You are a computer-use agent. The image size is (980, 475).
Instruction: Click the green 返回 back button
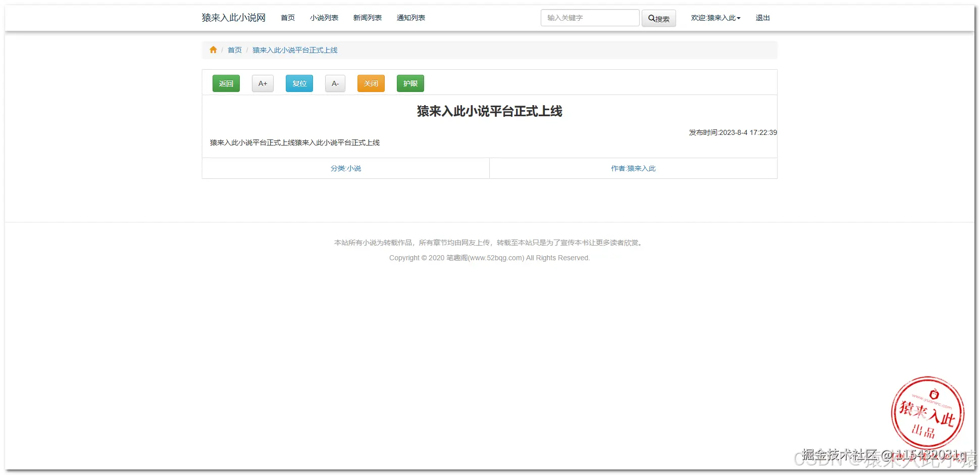(226, 83)
